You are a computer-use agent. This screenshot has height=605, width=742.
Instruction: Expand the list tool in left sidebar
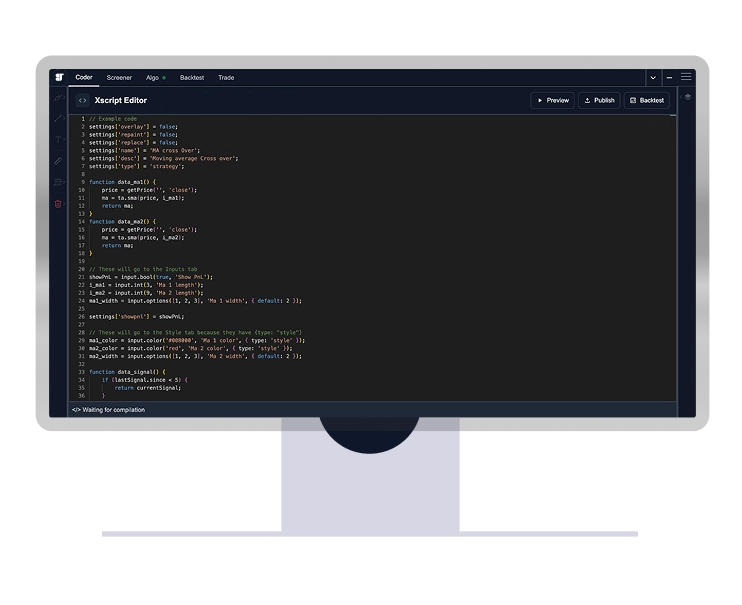pyautogui.click(x=58, y=182)
